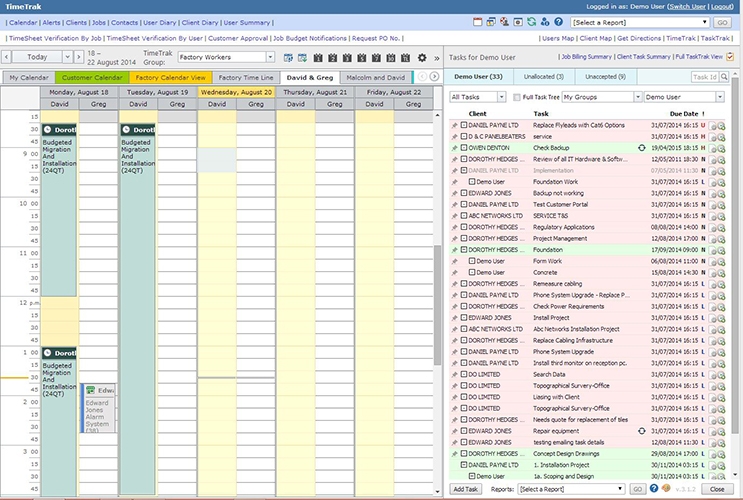Open document icon on Replace Flyleads row
This screenshot has height=500, width=743.
point(713,126)
